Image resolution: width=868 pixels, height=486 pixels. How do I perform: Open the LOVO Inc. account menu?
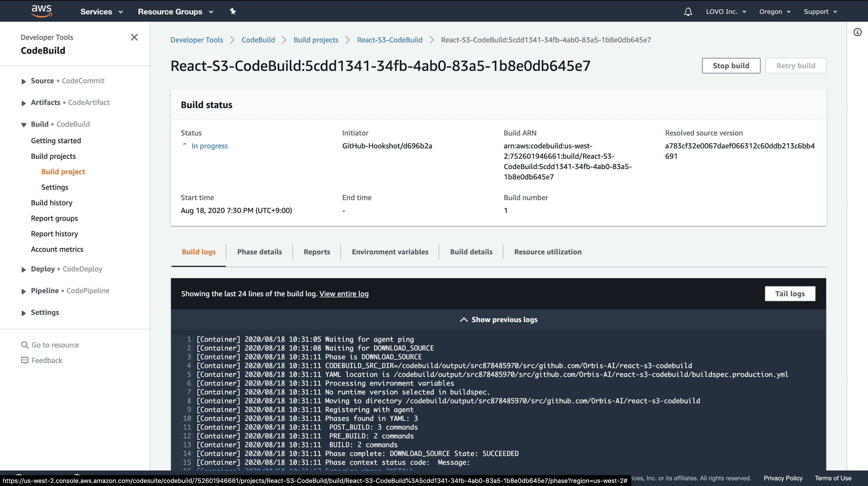(x=726, y=12)
